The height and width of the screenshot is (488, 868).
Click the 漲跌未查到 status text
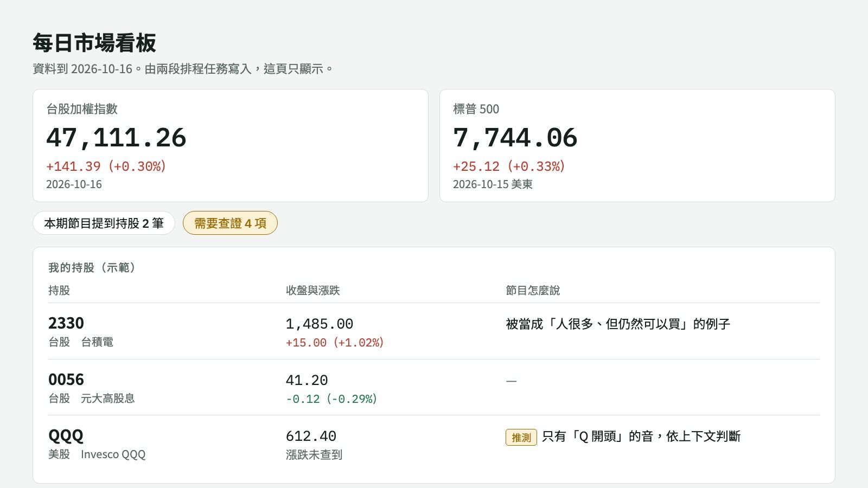[314, 455]
